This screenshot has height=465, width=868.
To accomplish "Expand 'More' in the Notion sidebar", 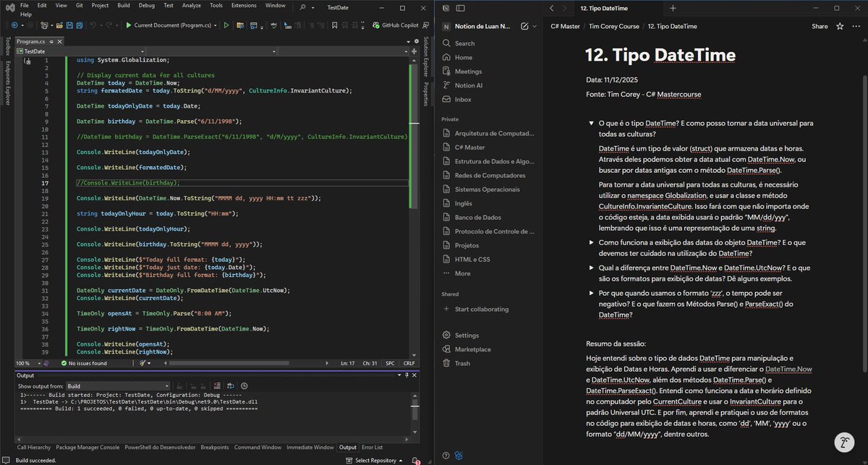I will pyautogui.click(x=462, y=273).
